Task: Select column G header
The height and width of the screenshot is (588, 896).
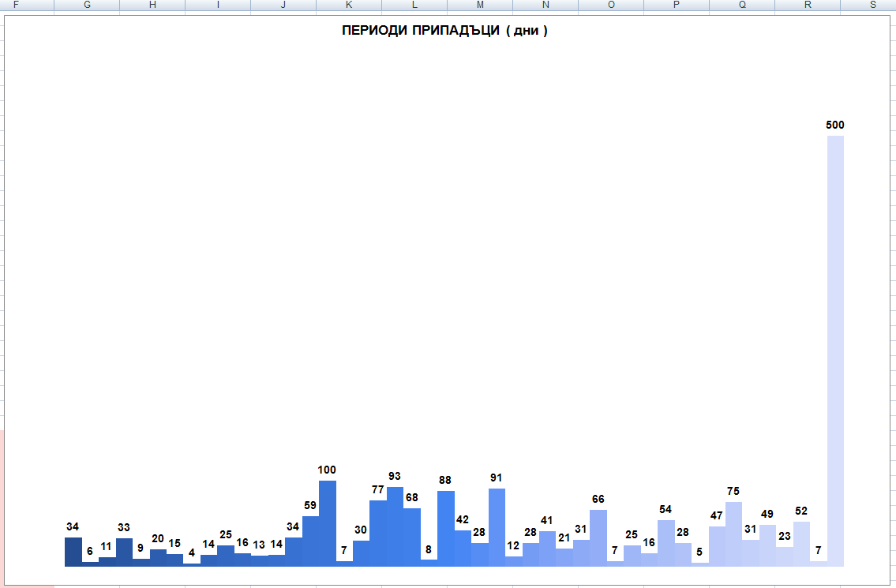Action: (87, 5)
